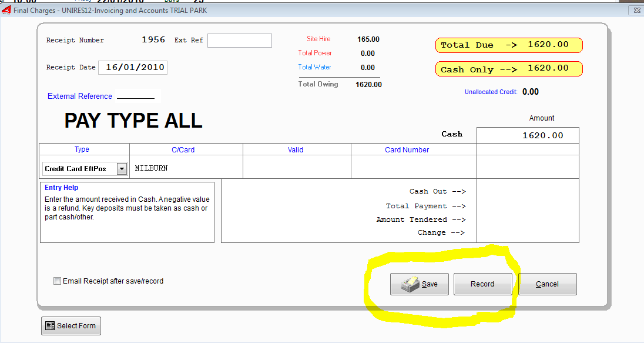Click the PAY TYPE ALL heading
The image size is (644, 343).
133,121
